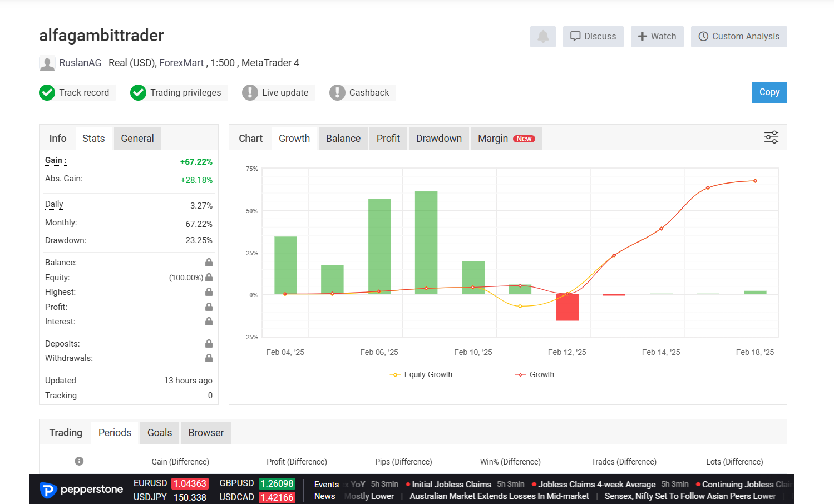The height and width of the screenshot is (504, 834).
Task: Click Win% (Difference) column header
Action: tap(510, 462)
